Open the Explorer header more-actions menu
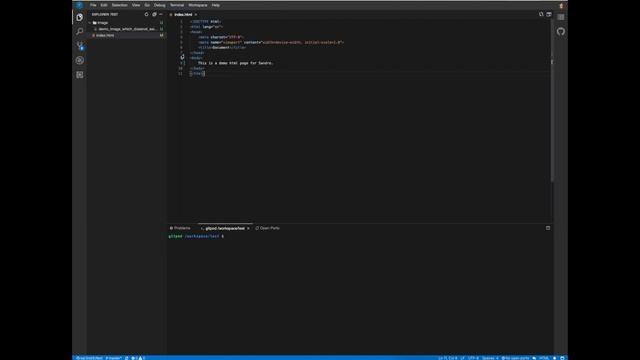 coord(161,14)
